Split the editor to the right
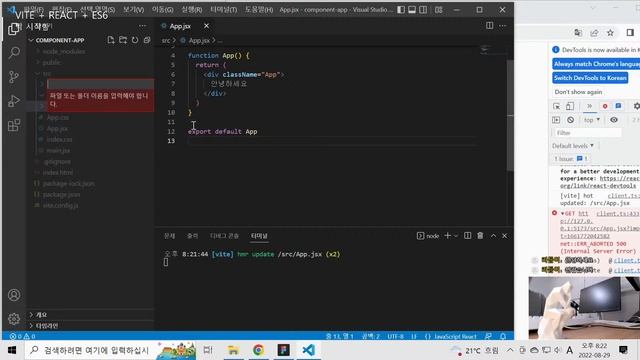The height and width of the screenshot is (360, 640). 489,26
